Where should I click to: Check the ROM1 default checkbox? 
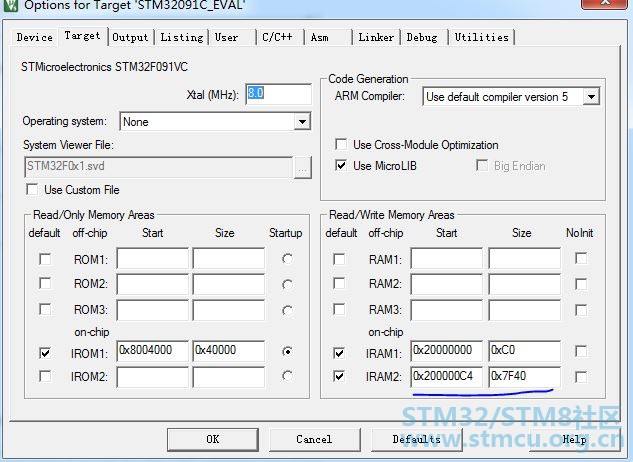tap(45, 259)
